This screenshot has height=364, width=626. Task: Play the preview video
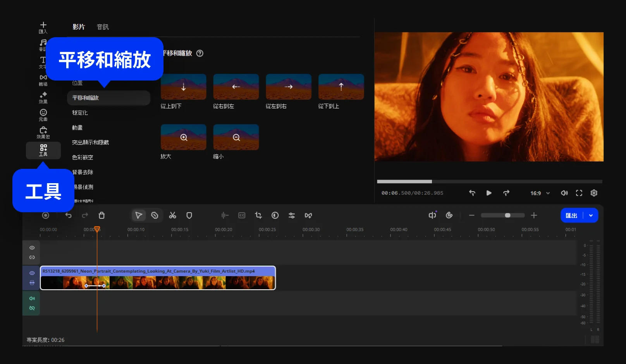[x=489, y=193]
